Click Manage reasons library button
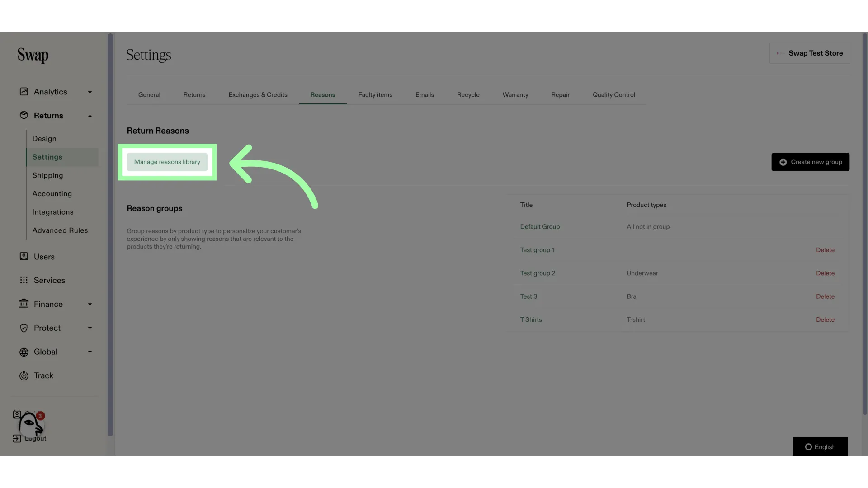This screenshot has width=868, height=488. [x=167, y=162]
